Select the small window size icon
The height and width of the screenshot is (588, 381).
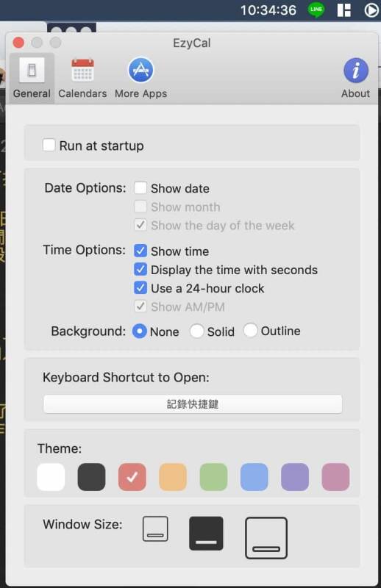click(x=155, y=528)
